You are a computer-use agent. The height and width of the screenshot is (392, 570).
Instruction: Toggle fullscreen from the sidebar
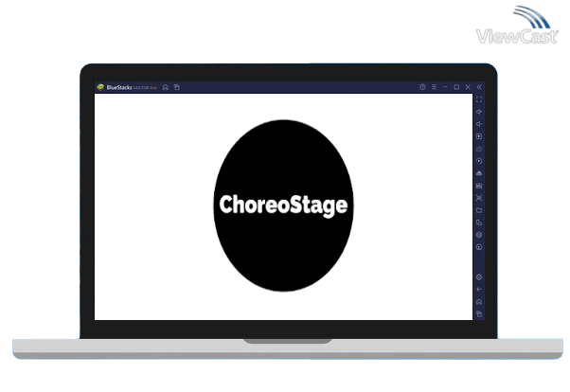(479, 99)
